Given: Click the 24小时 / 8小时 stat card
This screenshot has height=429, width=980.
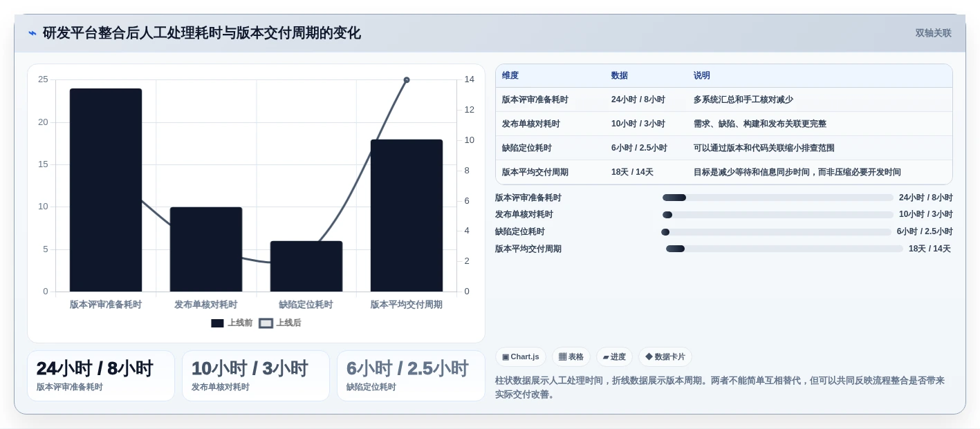Looking at the screenshot, I should tap(101, 376).
